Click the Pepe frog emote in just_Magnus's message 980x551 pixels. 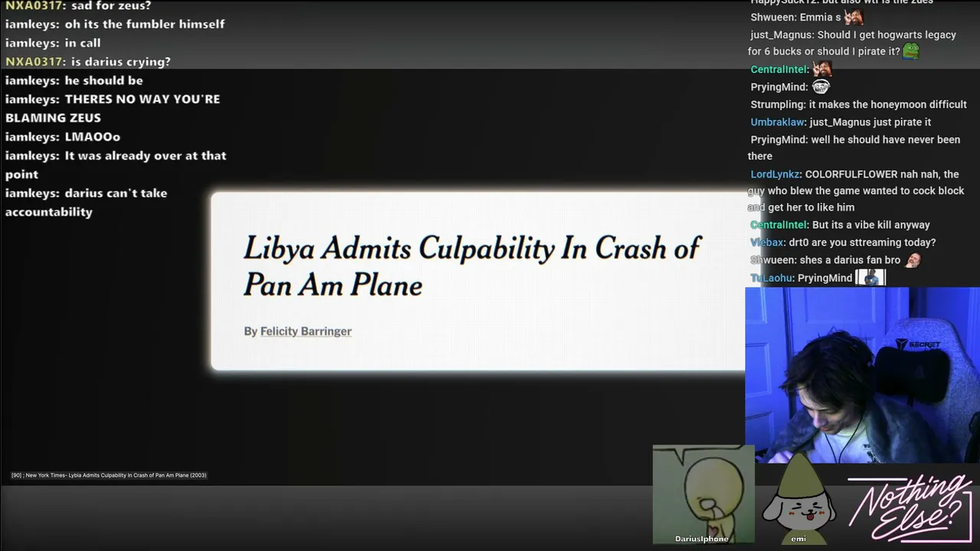coord(911,51)
